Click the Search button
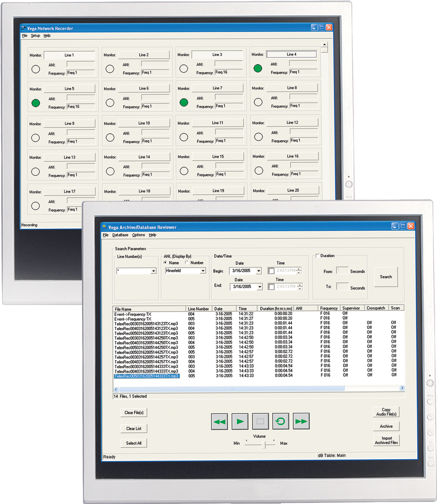 click(386, 277)
